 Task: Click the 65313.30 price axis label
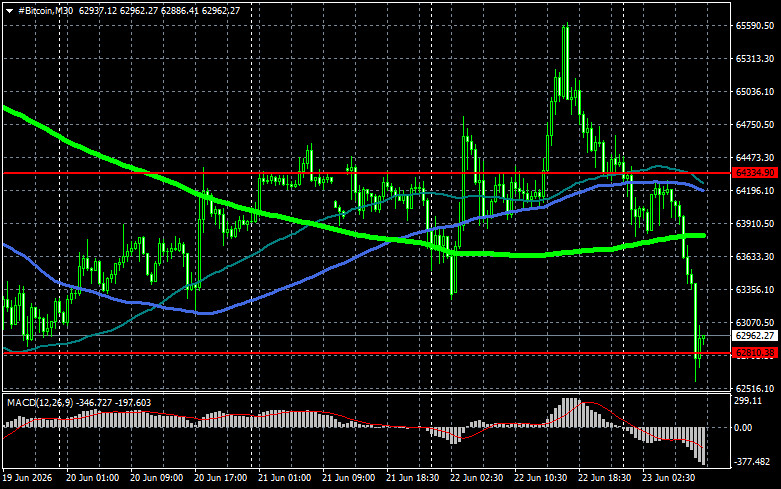[x=755, y=59]
